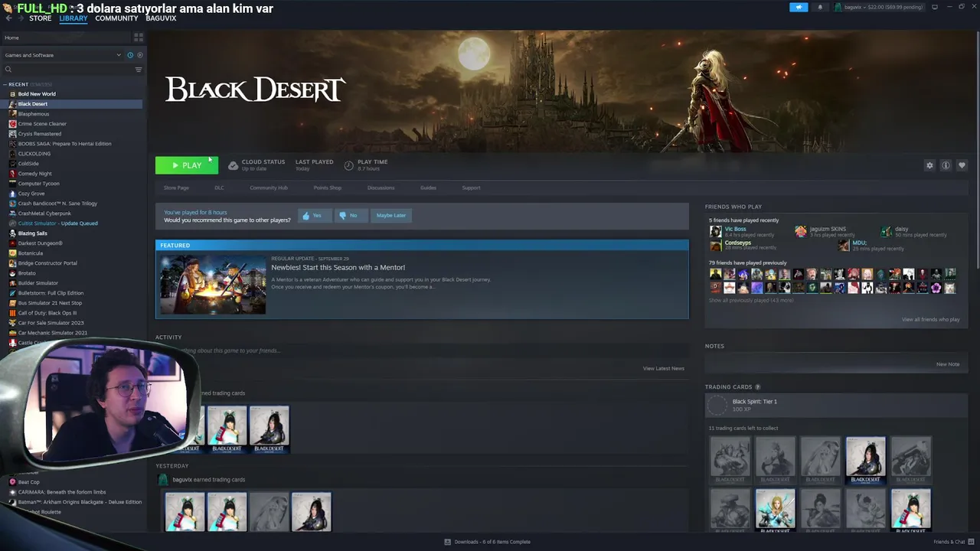Click the trading cards help question icon
The image size is (980, 551).
[758, 387]
